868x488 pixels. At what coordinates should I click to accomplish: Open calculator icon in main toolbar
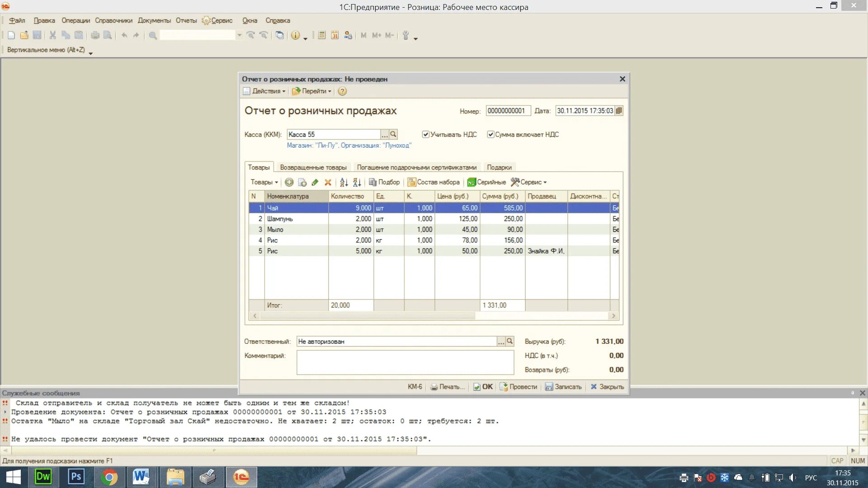pyautogui.click(x=321, y=35)
